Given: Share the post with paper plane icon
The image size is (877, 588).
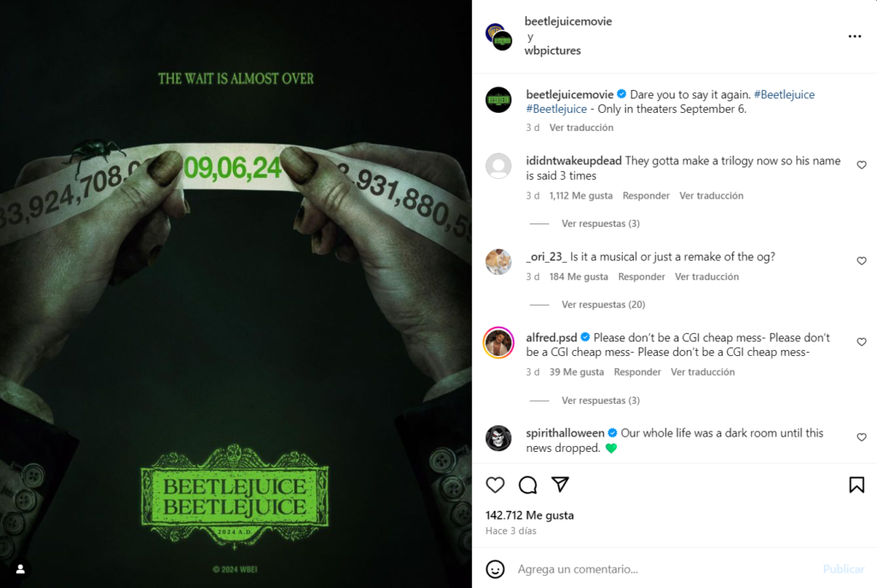Looking at the screenshot, I should pos(560,484).
